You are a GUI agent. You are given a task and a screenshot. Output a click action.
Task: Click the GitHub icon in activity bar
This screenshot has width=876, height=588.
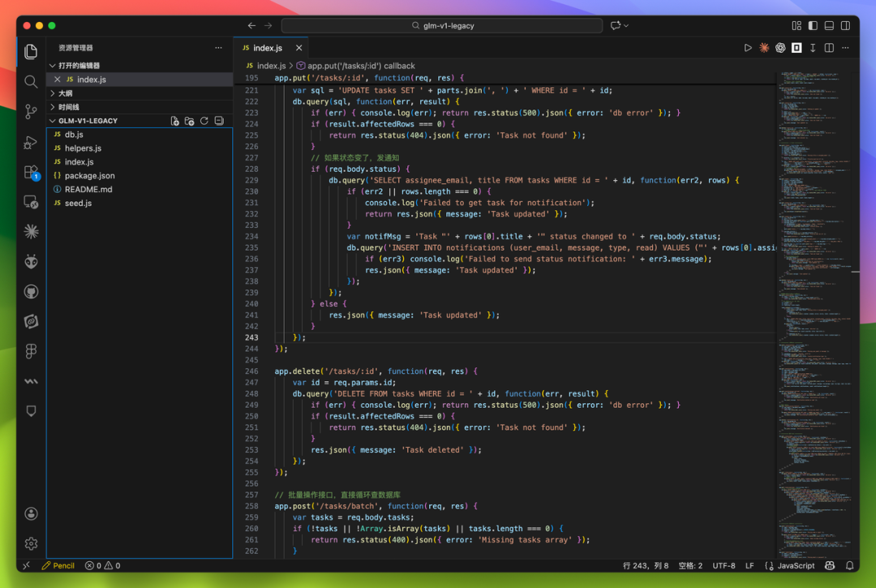pos(32,291)
